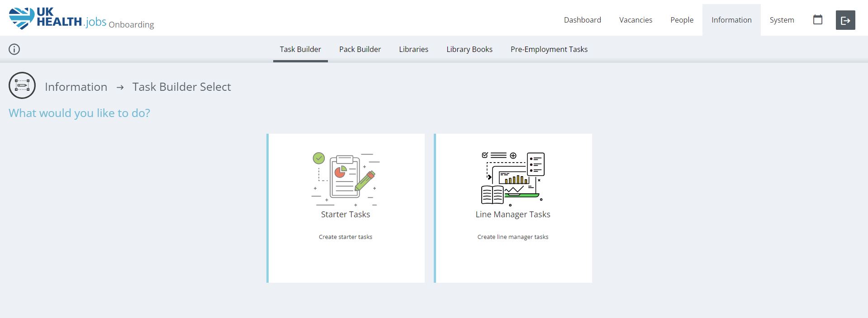Click the UK Health Jobs heart logo

[21, 19]
